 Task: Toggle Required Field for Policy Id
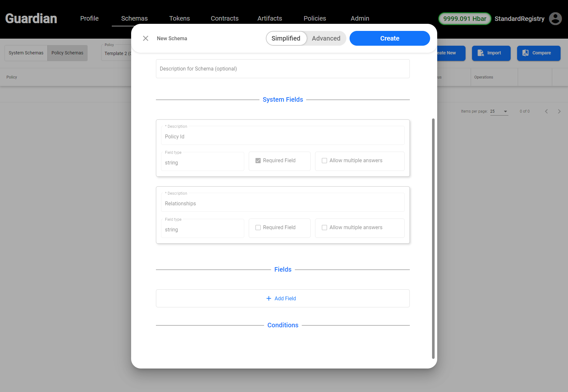[x=258, y=161]
